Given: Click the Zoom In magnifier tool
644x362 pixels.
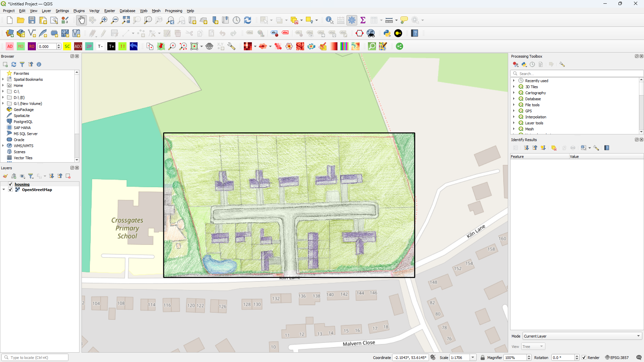Looking at the screenshot, I should click(104, 20).
